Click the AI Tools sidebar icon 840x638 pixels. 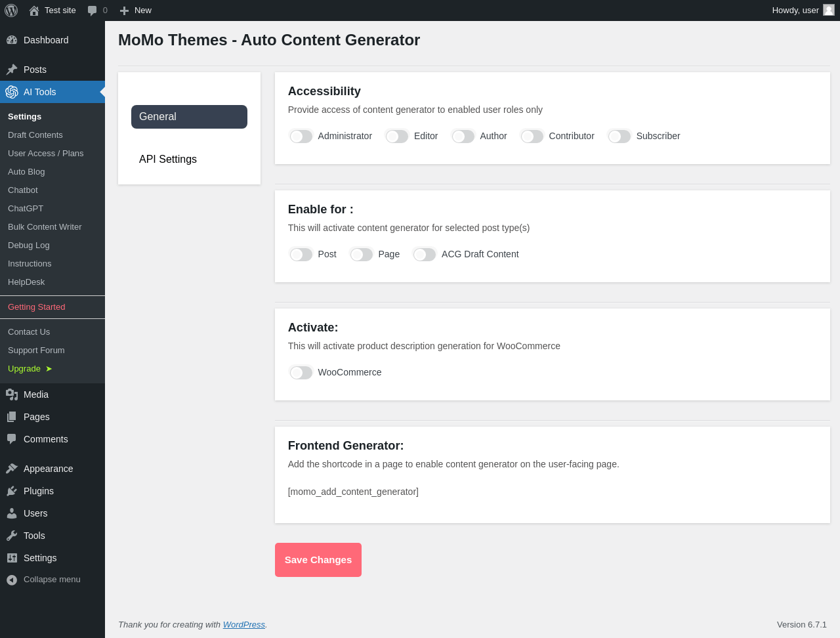(12, 92)
